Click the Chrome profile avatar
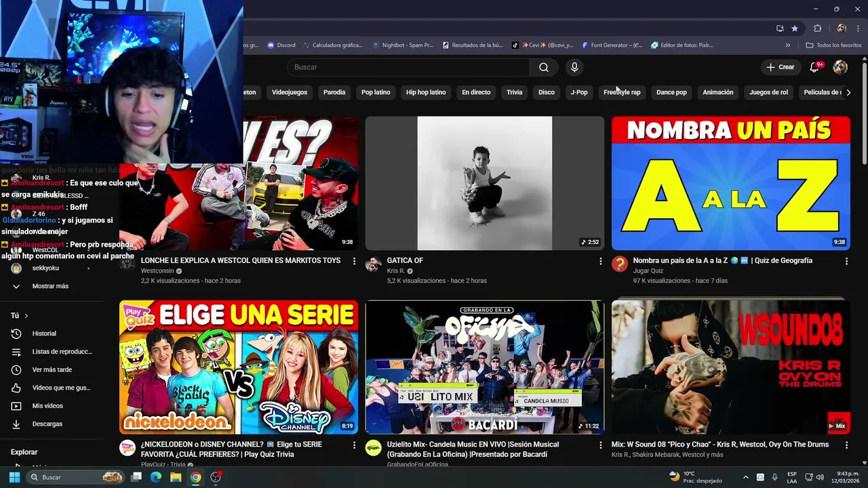The height and width of the screenshot is (488, 868). 842,28
